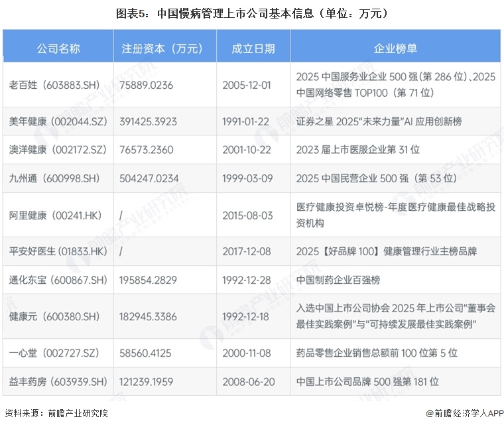
Task: Click capital value 121239.1959
Action: click(x=147, y=382)
